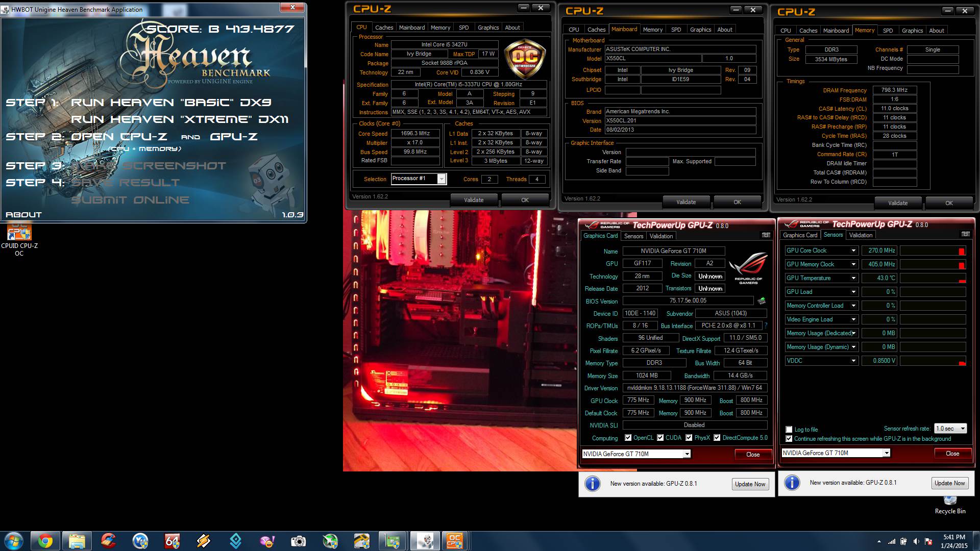Click the GPU Temperature sensor graph
This screenshot has width=980, height=551.
click(933, 278)
